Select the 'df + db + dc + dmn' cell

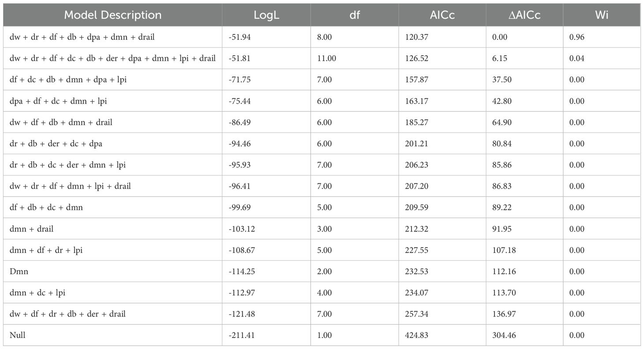tap(46, 207)
